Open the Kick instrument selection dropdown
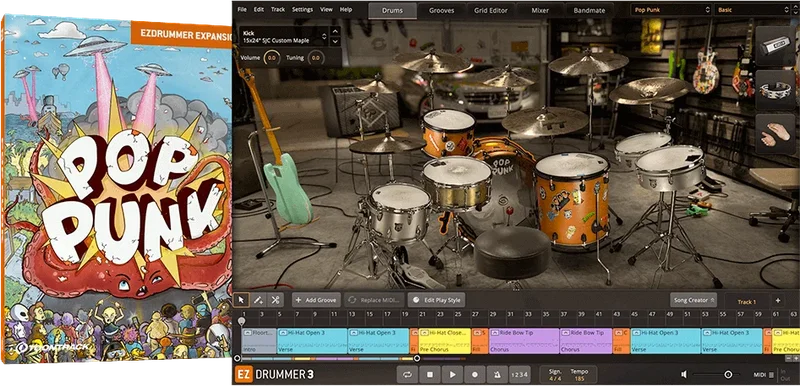Screen dimensions: 800x386 tap(285, 36)
